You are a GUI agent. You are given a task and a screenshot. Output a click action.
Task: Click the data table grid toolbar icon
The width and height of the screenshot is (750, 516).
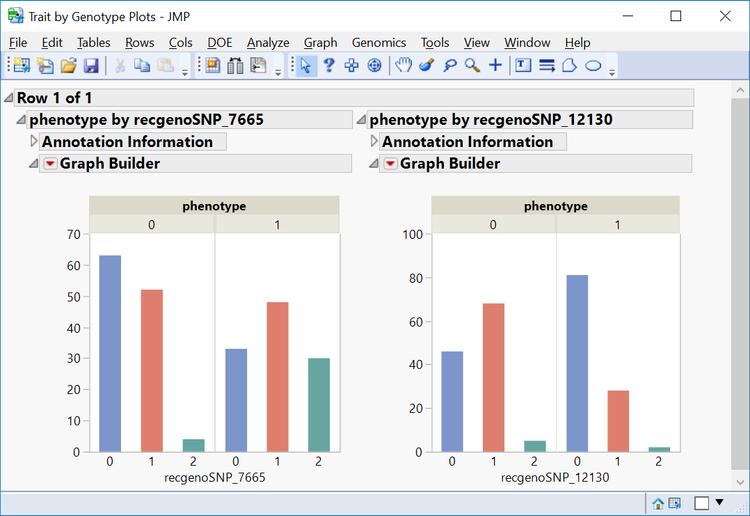click(212, 65)
